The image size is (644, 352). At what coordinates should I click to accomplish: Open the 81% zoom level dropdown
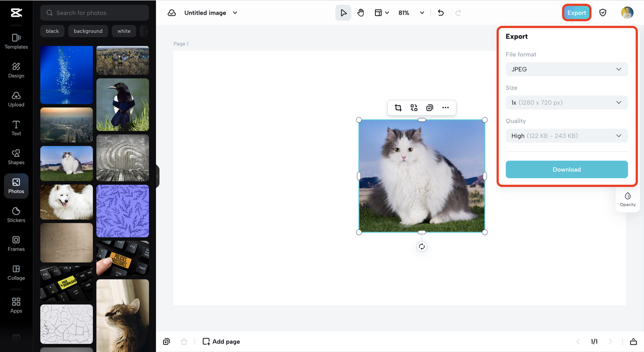coord(412,13)
